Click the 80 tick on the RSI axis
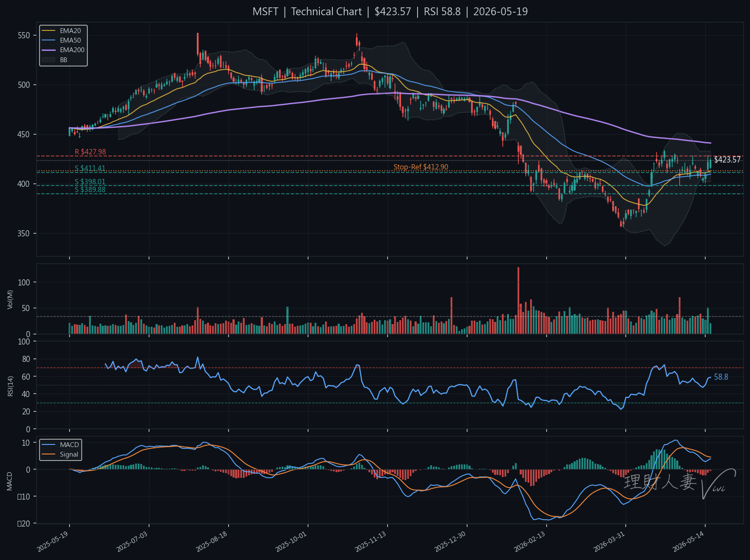 (26, 359)
